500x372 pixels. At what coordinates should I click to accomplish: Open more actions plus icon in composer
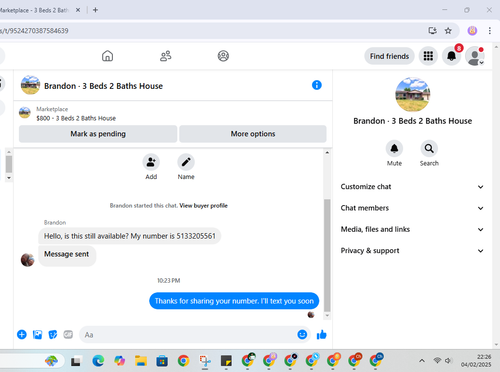coord(22,334)
